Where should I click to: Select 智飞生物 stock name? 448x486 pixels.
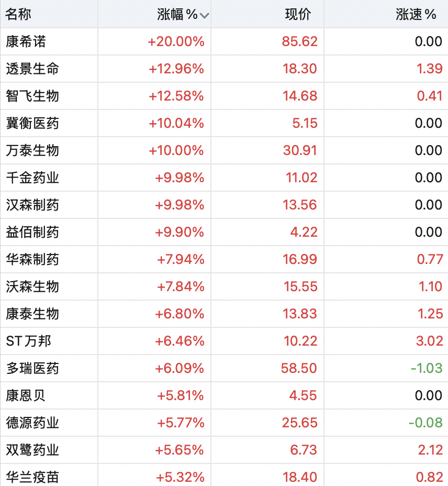(32, 96)
